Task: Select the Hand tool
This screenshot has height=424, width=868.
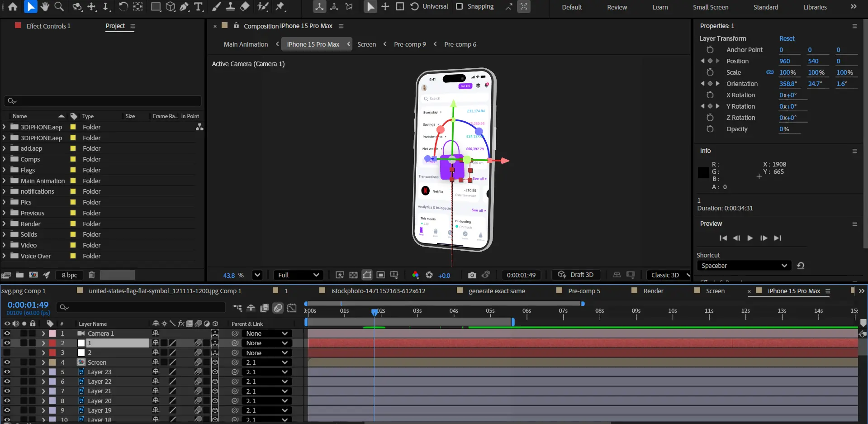Action: 44,7
